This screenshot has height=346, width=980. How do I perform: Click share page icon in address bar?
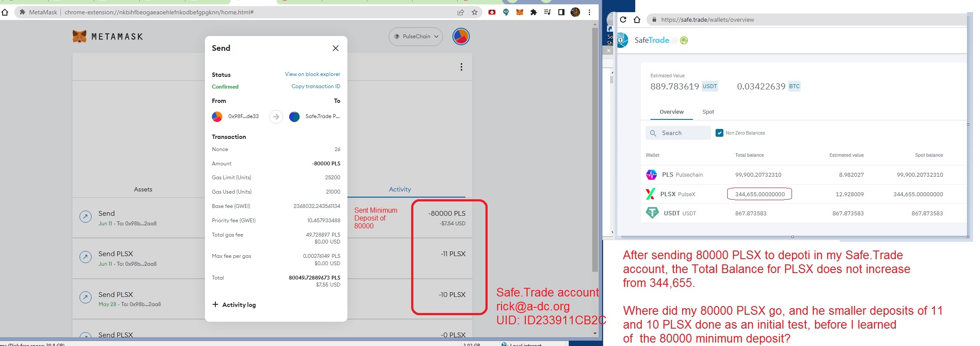tap(461, 12)
